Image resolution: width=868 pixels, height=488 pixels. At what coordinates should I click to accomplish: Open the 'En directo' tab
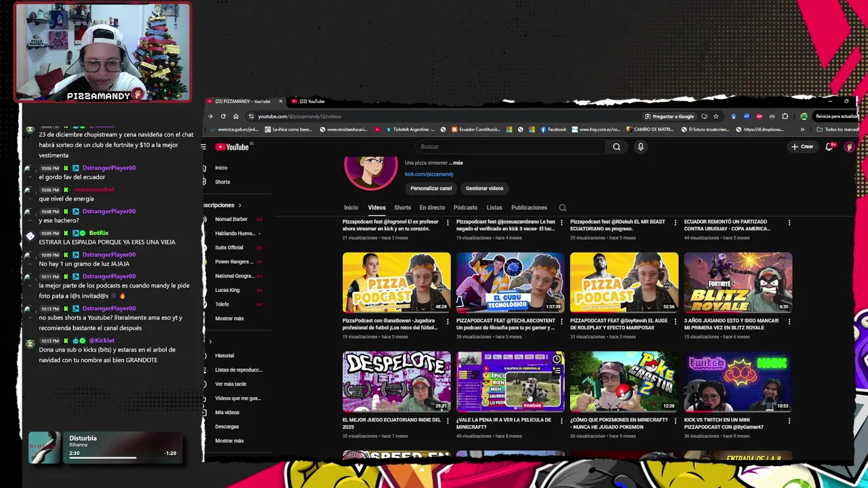pos(432,207)
